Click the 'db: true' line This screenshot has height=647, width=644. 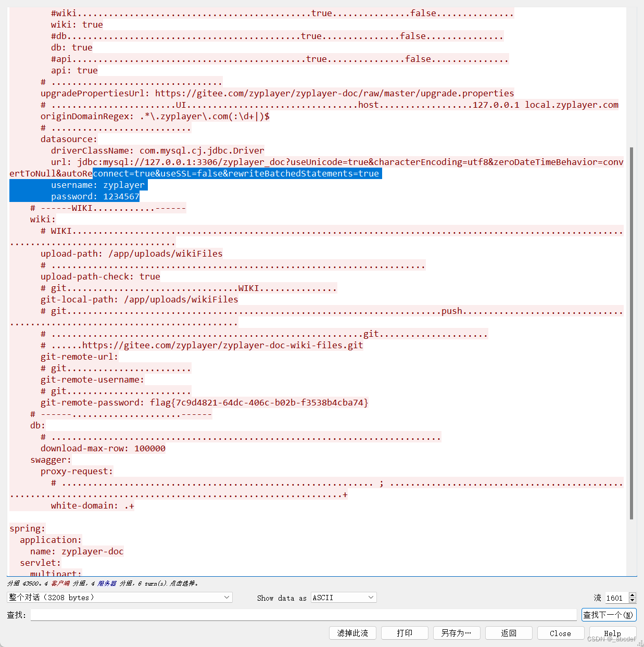pos(72,47)
